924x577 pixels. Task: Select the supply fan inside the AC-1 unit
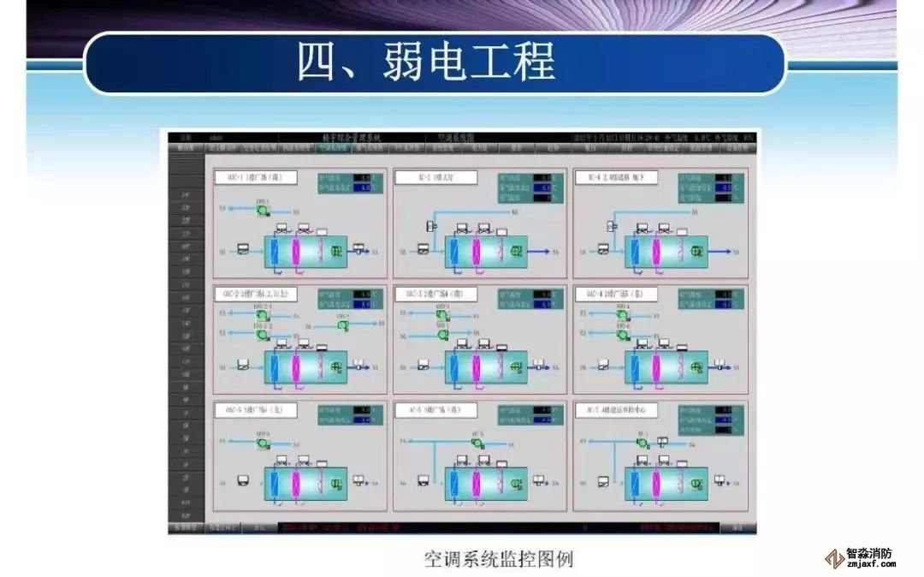pos(518,251)
